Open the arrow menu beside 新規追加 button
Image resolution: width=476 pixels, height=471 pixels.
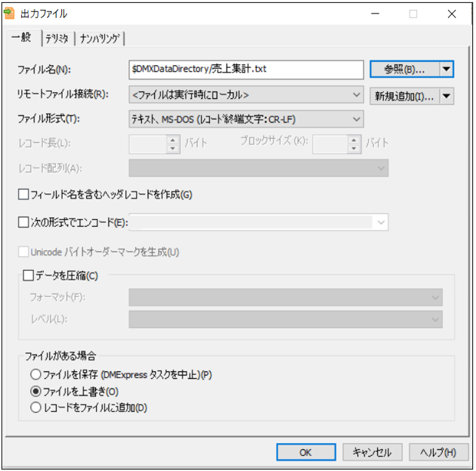447,95
